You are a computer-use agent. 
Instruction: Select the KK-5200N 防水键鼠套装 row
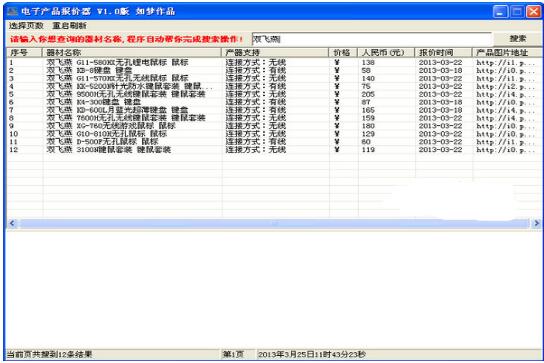pyautogui.click(x=274, y=86)
